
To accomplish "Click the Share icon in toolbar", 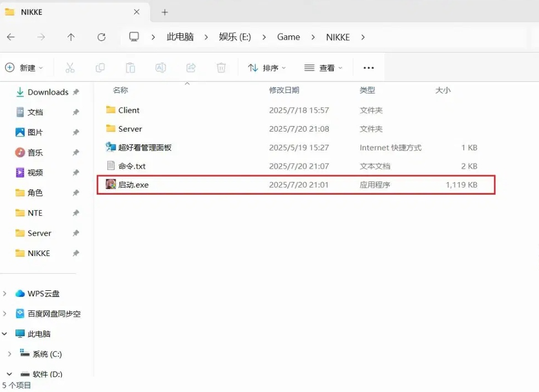I will point(191,67).
